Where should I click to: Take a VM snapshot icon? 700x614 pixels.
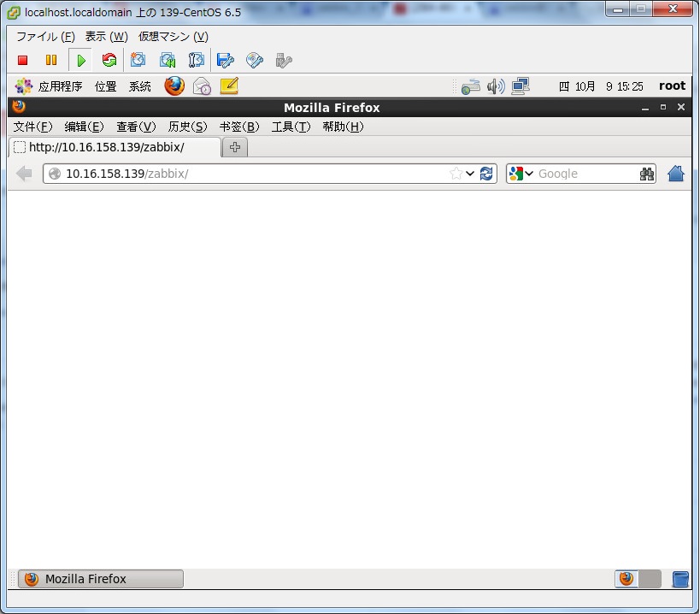pyautogui.click(x=138, y=60)
